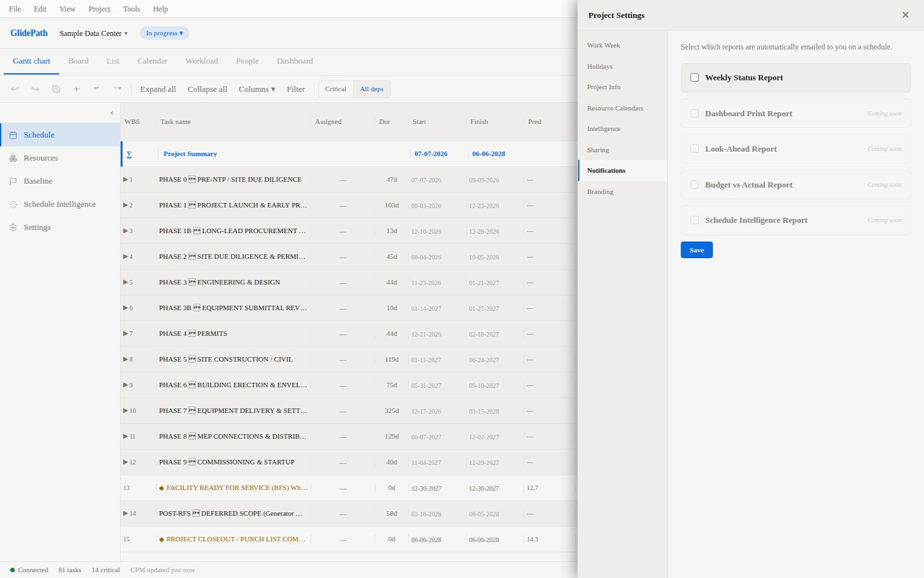This screenshot has width=924, height=578.
Task: Click the Schedule calendar icon in sidebar
Action: (13, 135)
